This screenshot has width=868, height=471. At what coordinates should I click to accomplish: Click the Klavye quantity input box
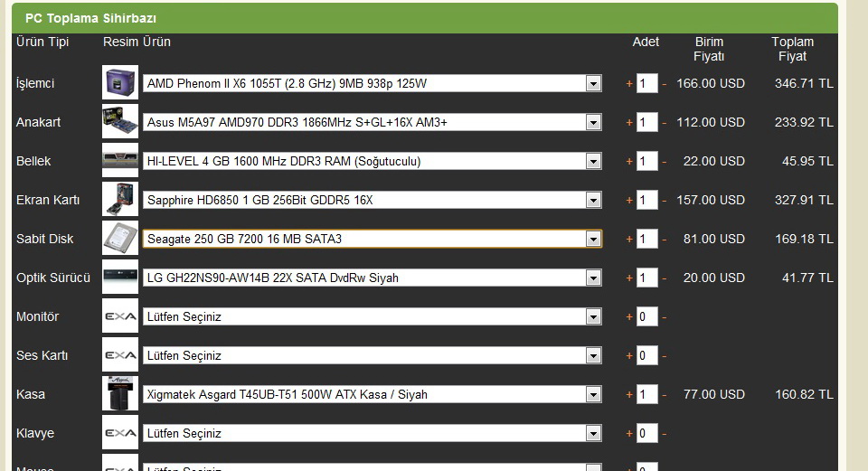646,434
